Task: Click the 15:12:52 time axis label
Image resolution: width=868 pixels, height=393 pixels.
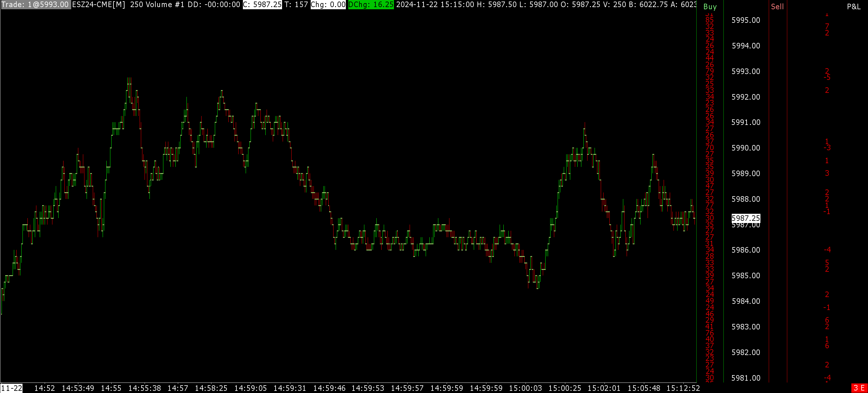Action: click(x=683, y=388)
